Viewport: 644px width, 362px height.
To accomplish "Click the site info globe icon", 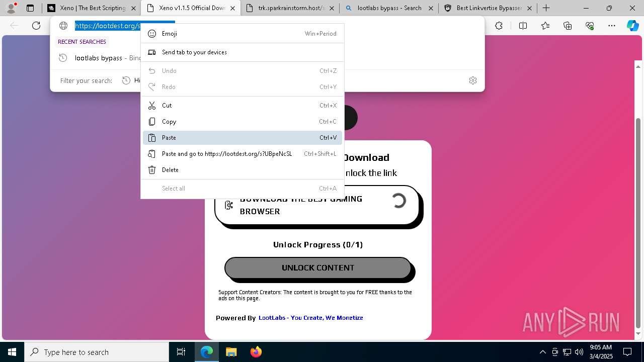I will click(x=63, y=26).
